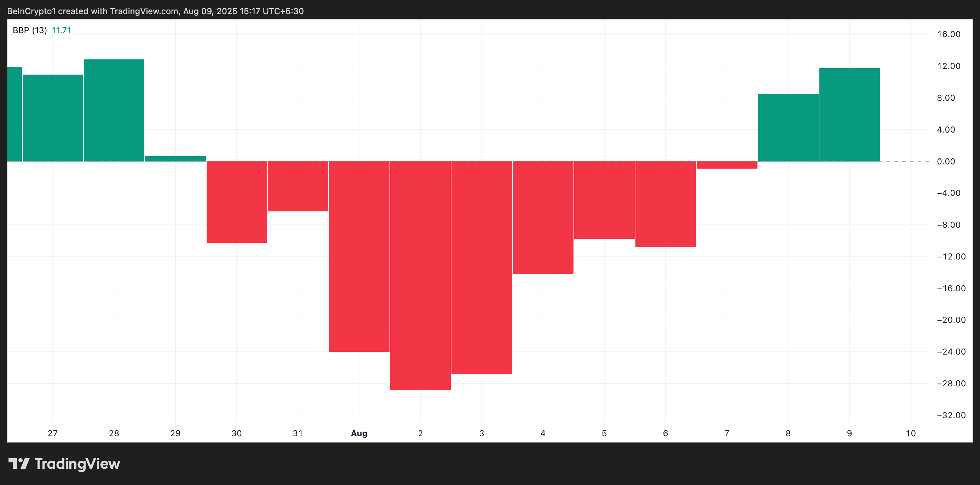Screen dimensions: 980x485
Task: Click the thin green bar on the 29th
Action: [x=175, y=158]
